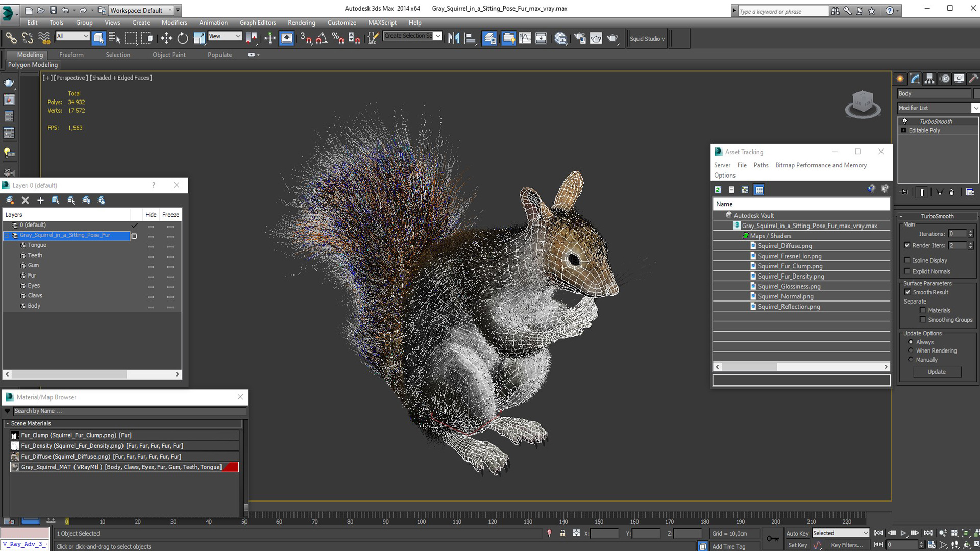Select Manually update option
This screenshot has width=980, height=551.
tap(911, 360)
